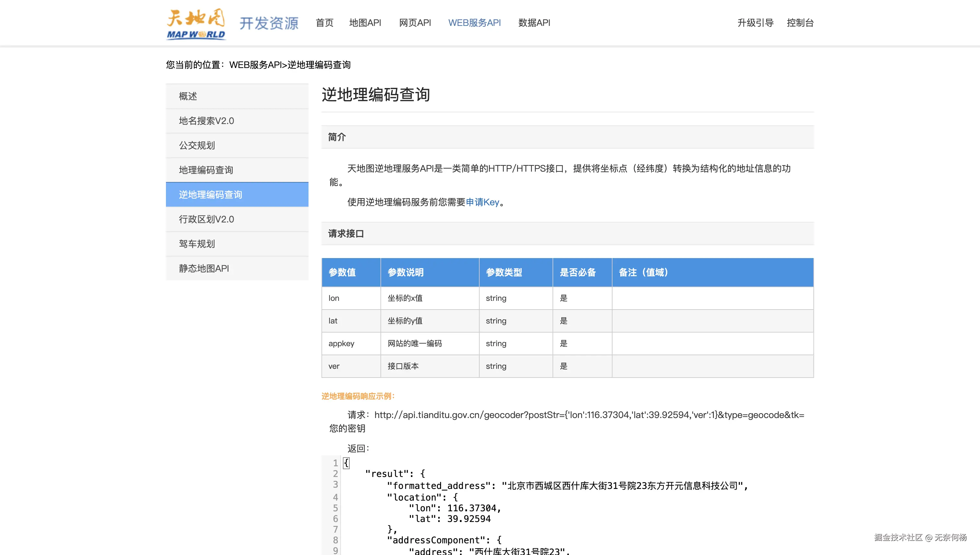The image size is (980, 555).
Task: Click highlighted 逆地理编码查询 sidebar item
Action: [x=211, y=194]
